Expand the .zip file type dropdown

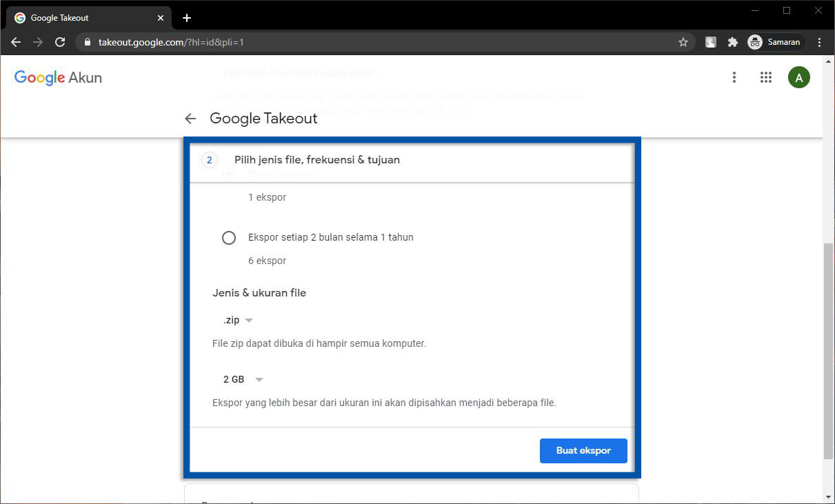click(x=239, y=321)
